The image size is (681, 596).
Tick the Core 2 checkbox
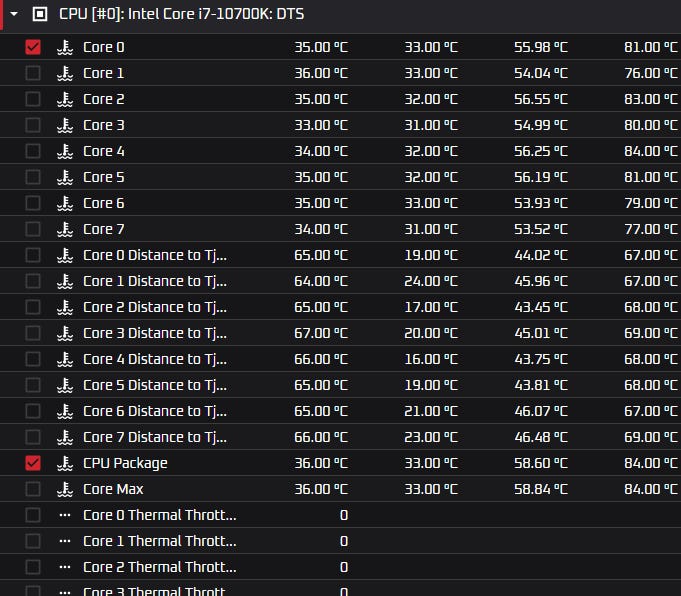[x=33, y=99]
